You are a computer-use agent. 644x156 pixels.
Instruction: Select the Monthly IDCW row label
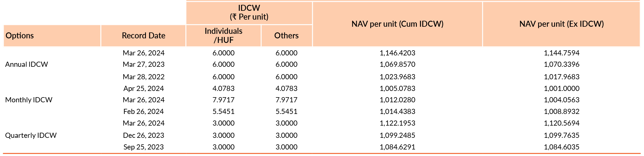(x=29, y=100)
